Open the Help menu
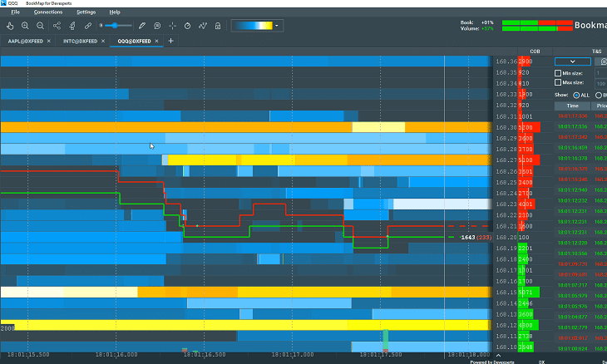Viewport: 607px width, 364px height. pyautogui.click(x=115, y=12)
